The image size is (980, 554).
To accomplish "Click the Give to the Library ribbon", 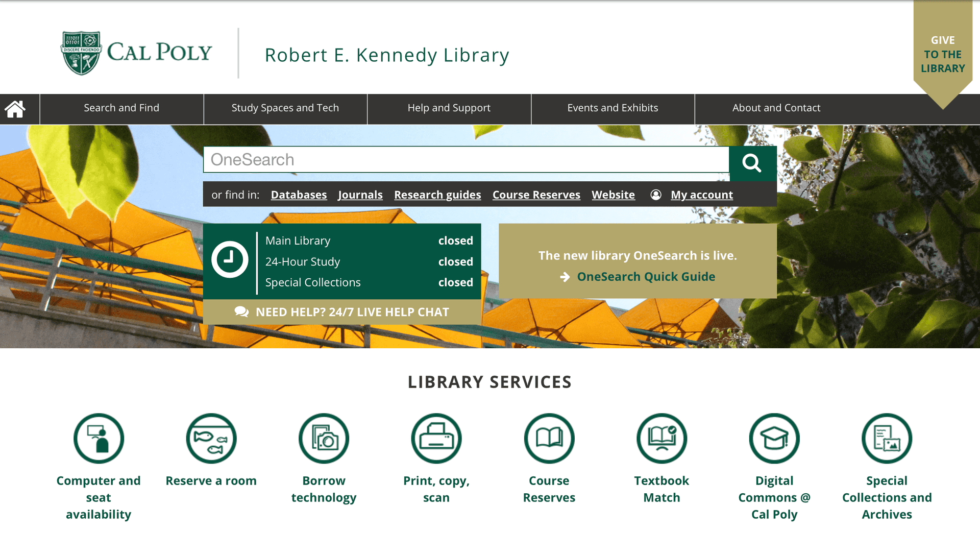I will 943,54.
